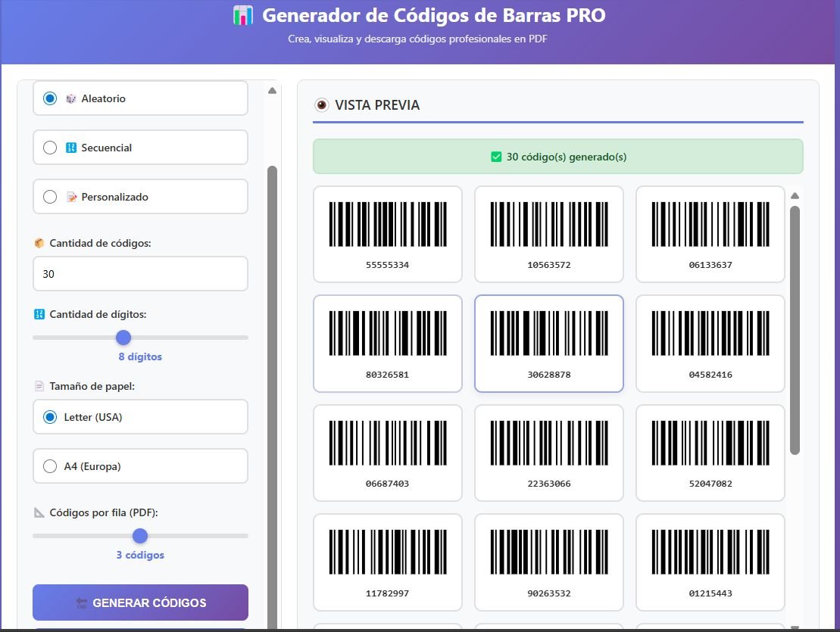Click the Códigos por fila slider handle
The width and height of the screenshot is (840, 632).
[x=140, y=536]
